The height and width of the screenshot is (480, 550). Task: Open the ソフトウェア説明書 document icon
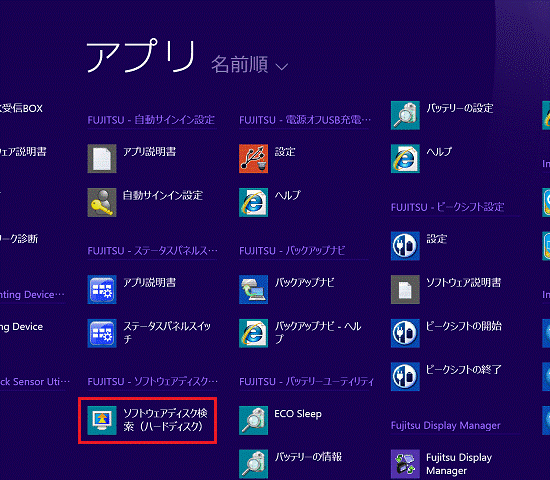[405, 289]
